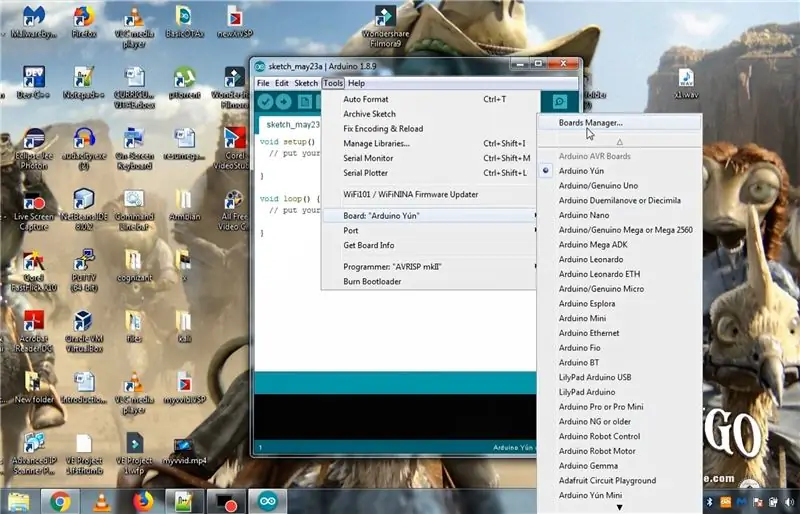This screenshot has height=514, width=800.
Task: Click the Verify checkmark toolbar button
Action: [265, 102]
